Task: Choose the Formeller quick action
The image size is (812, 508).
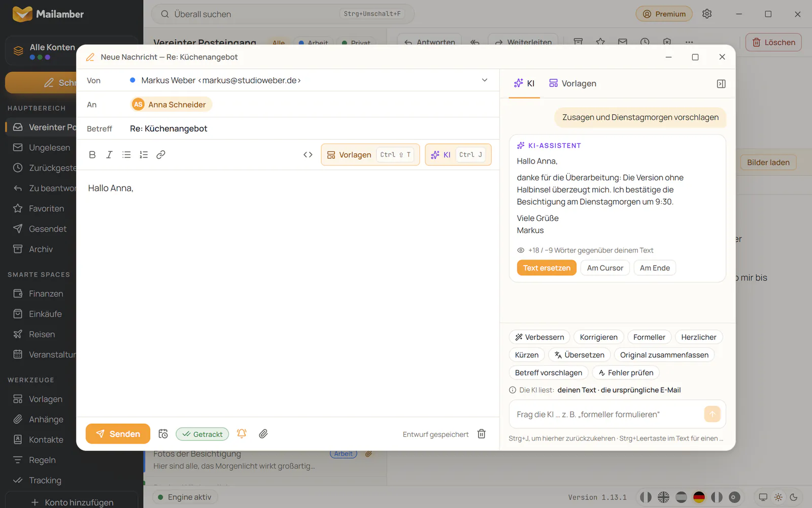Action: point(649,337)
